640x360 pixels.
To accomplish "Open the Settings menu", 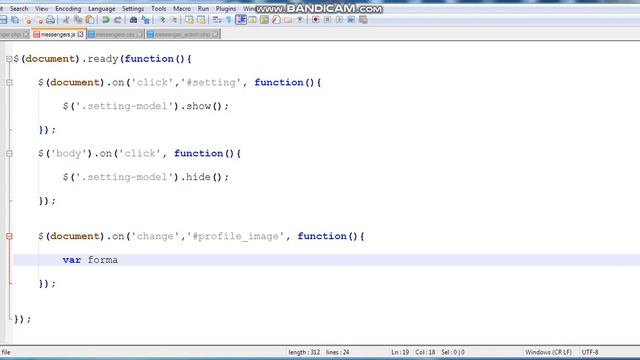I will coord(133,9).
